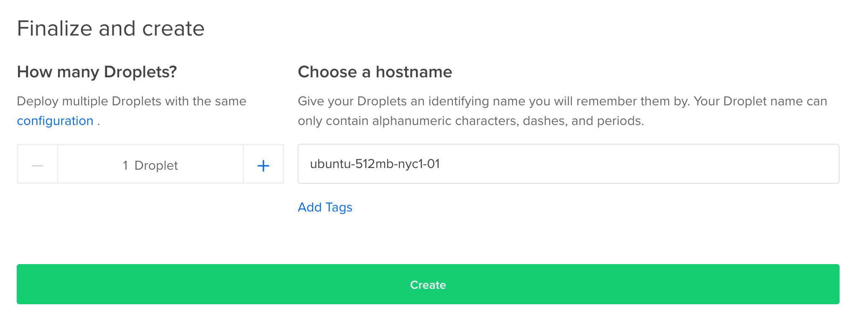Click the ubuntu-512mb-nyc1-01 hostname text
The image size is (868, 336).
coord(375,164)
